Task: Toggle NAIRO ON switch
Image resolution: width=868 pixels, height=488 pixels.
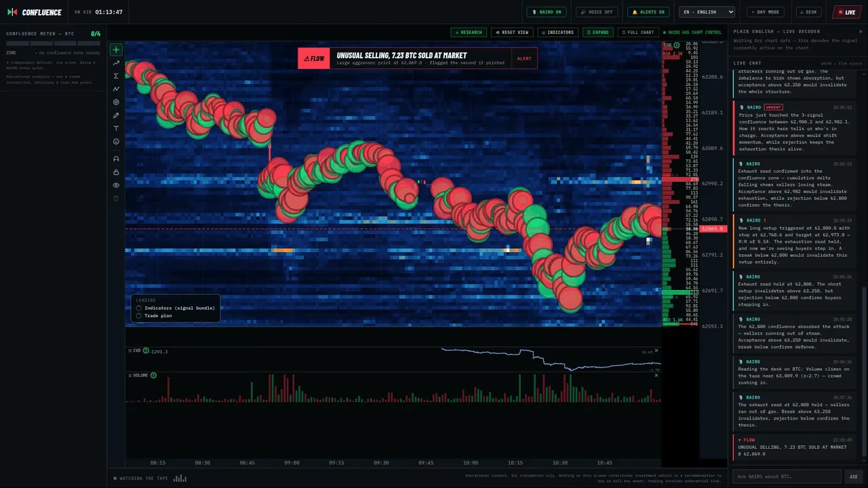Action: pos(547,12)
